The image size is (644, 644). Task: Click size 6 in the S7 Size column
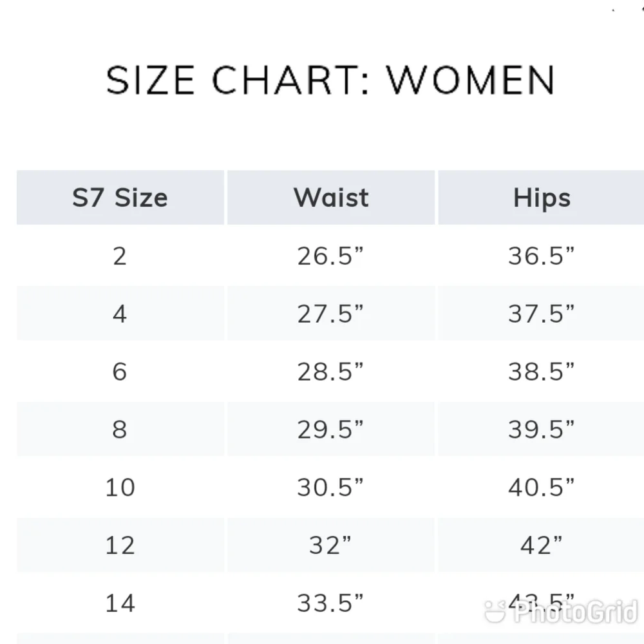pos(120,372)
